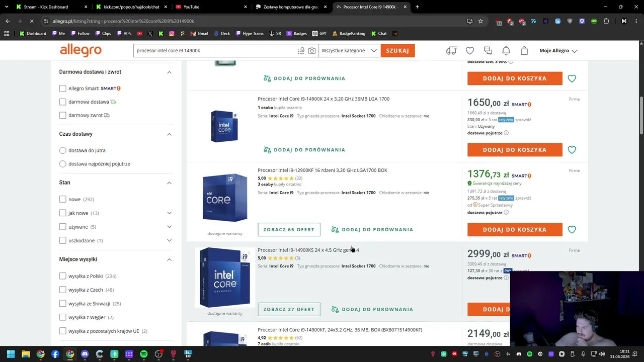Open the Allegro shopping cart bag
Screen dimensions: 644x362
point(524,51)
